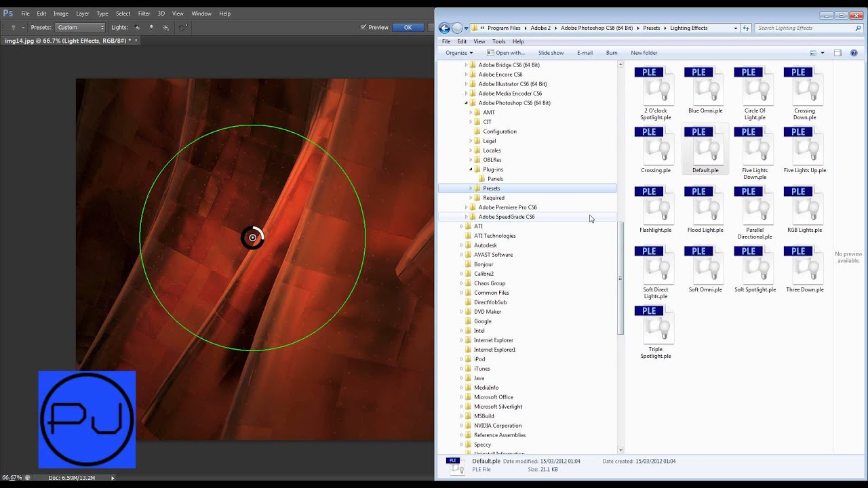The width and height of the screenshot is (868, 488).
Task: Click Open with... in Explorer toolbar
Action: (505, 53)
